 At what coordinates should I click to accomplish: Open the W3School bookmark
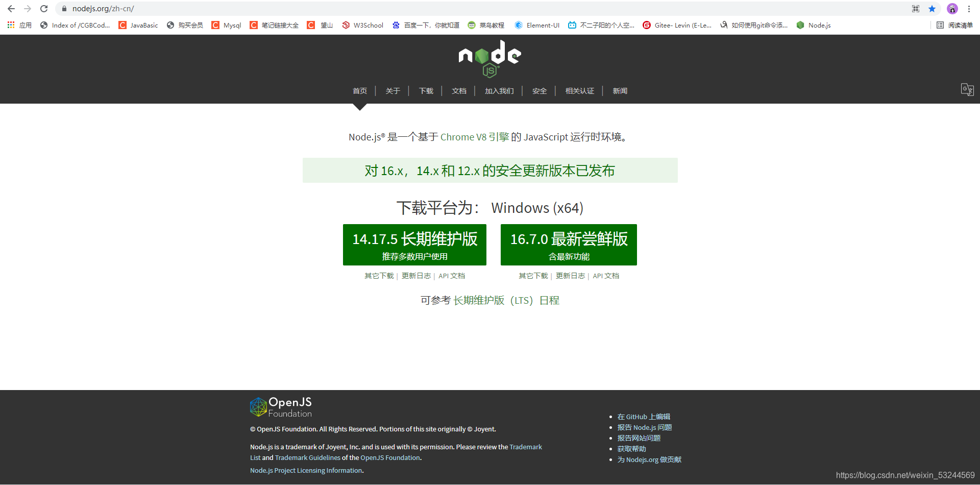(362, 25)
